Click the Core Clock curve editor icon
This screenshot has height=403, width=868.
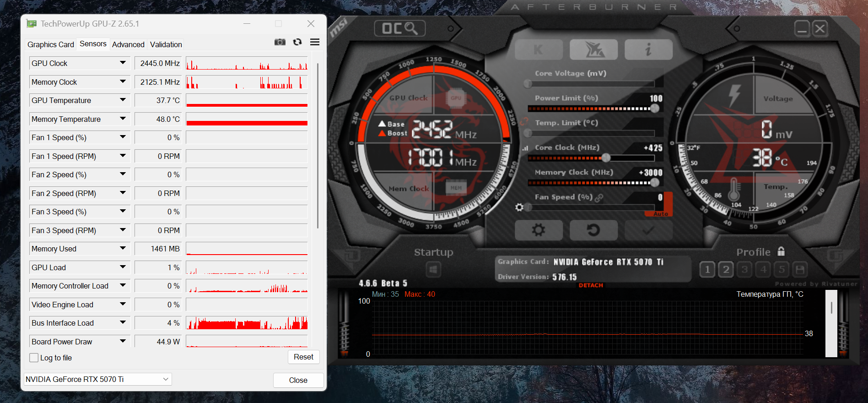click(525, 148)
